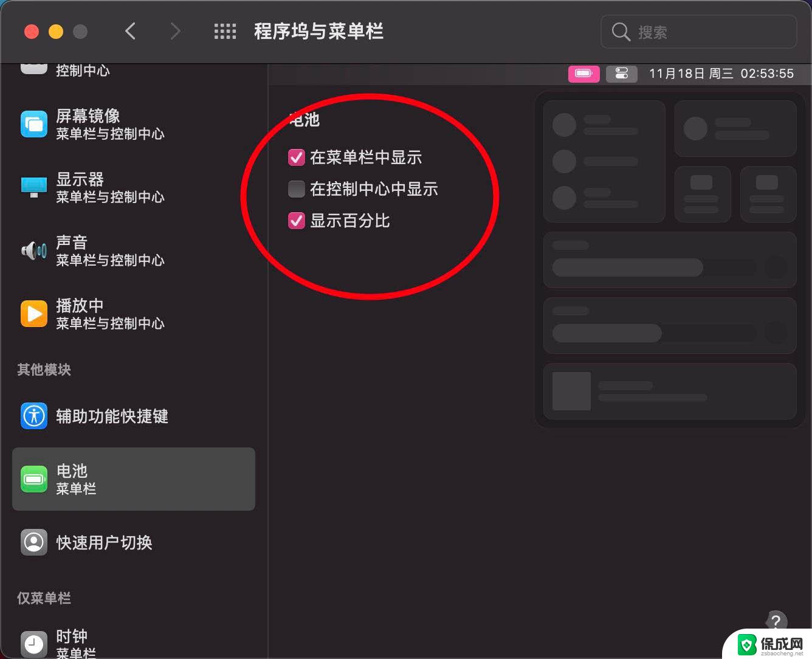812x659 pixels.
Task: Click the Fast User Switching (快速用户切换) icon
Action: coord(34,542)
